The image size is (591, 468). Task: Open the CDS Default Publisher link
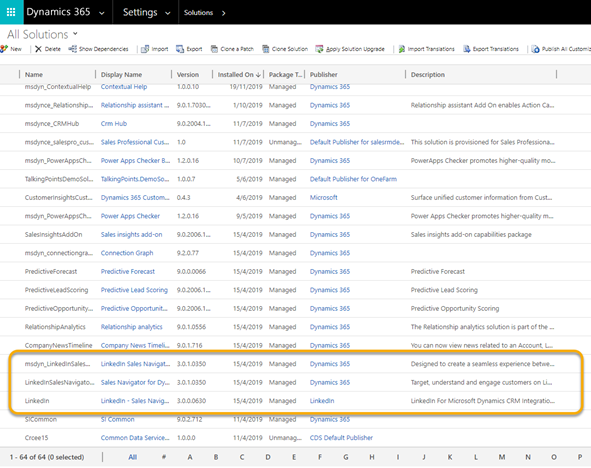pos(341,437)
